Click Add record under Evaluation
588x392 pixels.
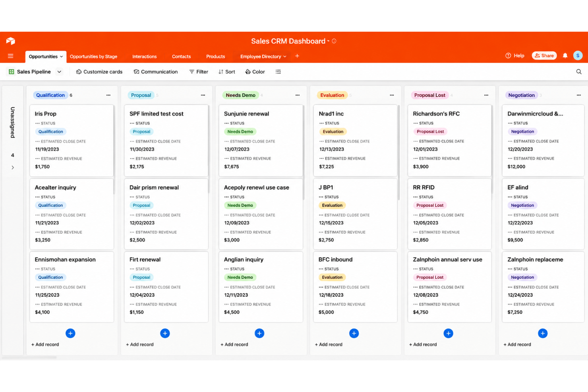[329, 344]
